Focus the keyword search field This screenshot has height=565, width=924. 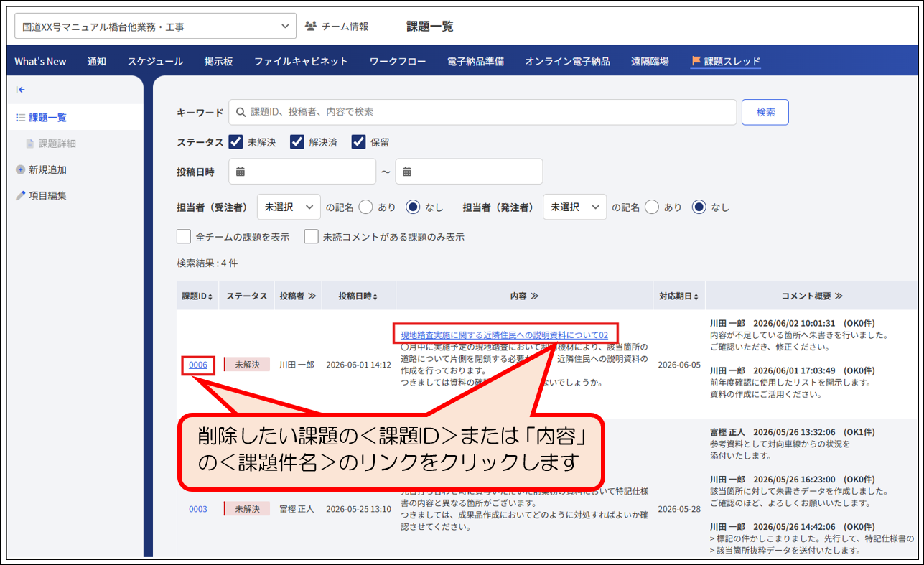(x=482, y=112)
